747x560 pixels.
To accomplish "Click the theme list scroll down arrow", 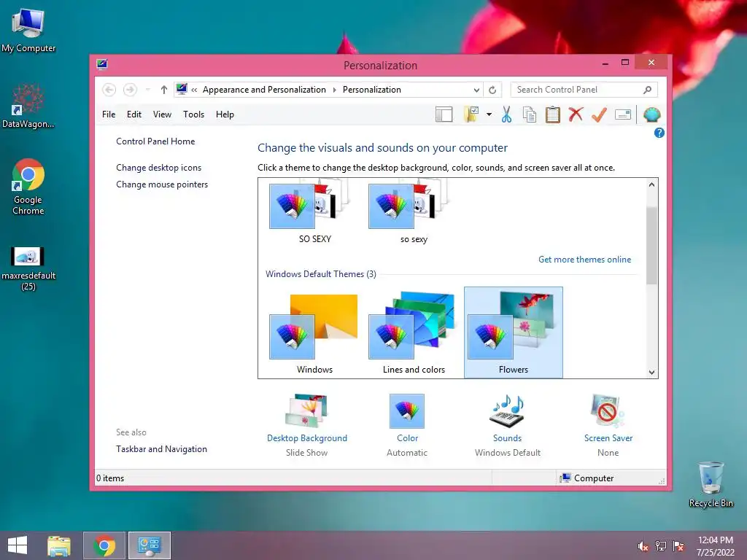I will 651,373.
